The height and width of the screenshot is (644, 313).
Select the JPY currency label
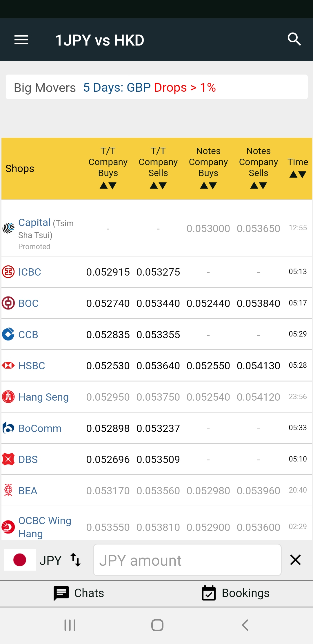tap(50, 560)
